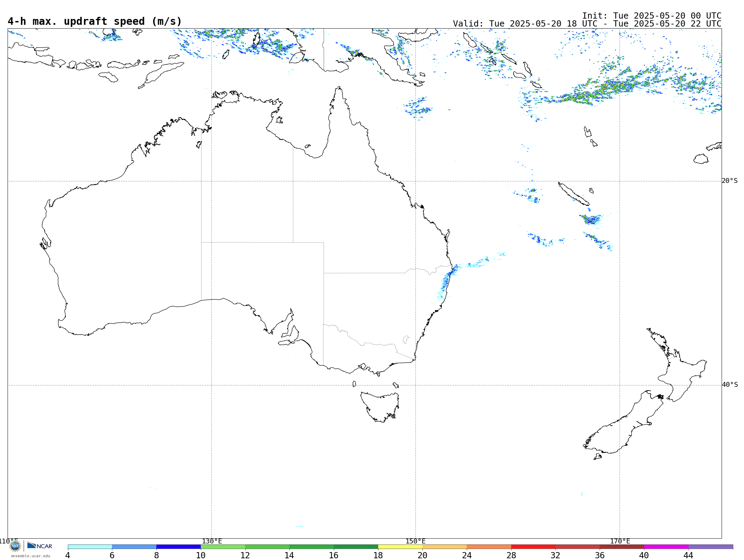Click the colorbar tick label '16'
The height and width of the screenshot is (560, 744).
(x=334, y=555)
